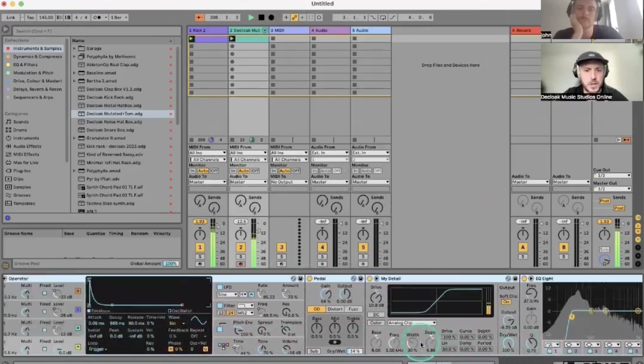
Task: Start playback with the Play button
Action: click(x=251, y=17)
